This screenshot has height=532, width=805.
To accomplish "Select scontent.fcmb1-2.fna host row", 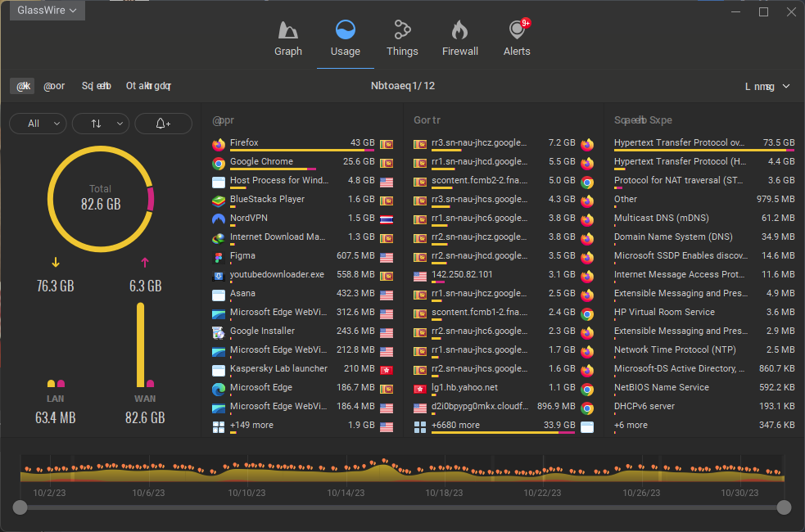I will click(504, 313).
